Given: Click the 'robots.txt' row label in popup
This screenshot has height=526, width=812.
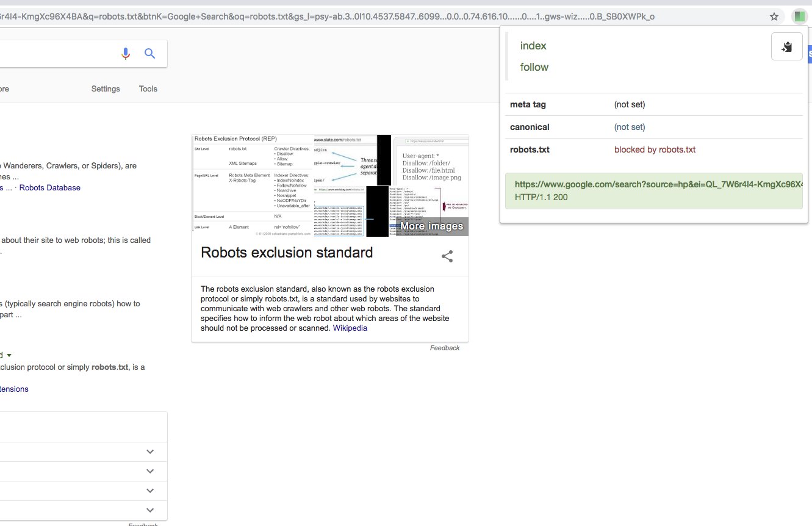Looking at the screenshot, I should point(530,150).
